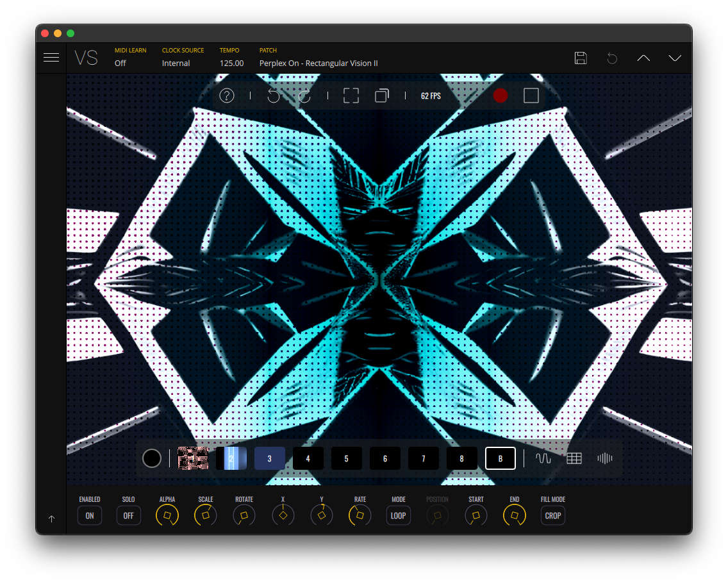Select the layer 1 video thumbnail
Image resolution: width=728 pixels, height=582 pixels.
point(193,458)
